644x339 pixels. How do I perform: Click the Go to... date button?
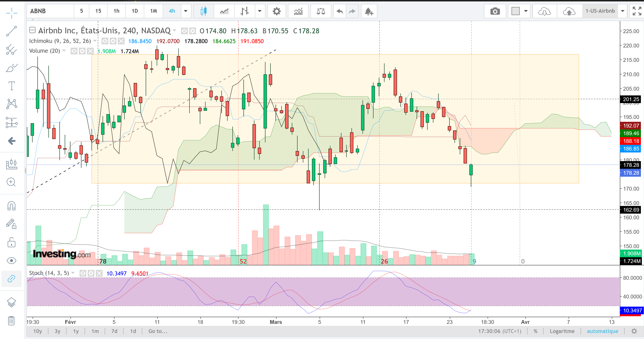tap(158, 331)
